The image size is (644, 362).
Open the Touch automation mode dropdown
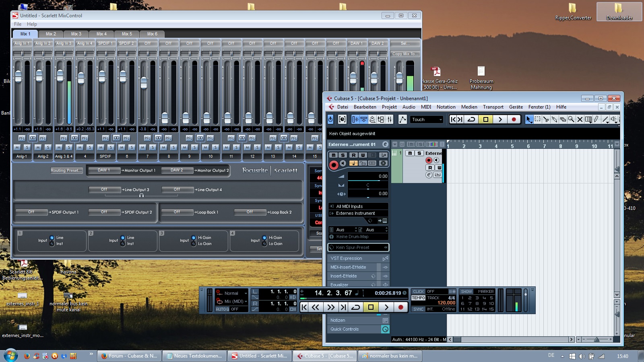[427, 119]
